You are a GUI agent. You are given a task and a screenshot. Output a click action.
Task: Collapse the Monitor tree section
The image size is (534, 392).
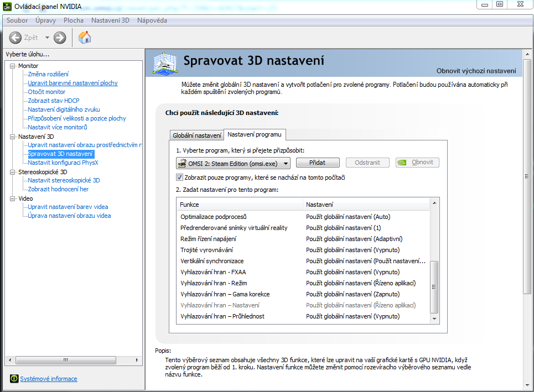tap(13, 66)
